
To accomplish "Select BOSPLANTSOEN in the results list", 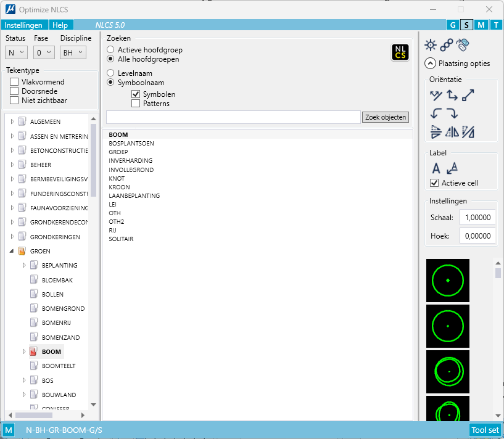I will 131,143.
